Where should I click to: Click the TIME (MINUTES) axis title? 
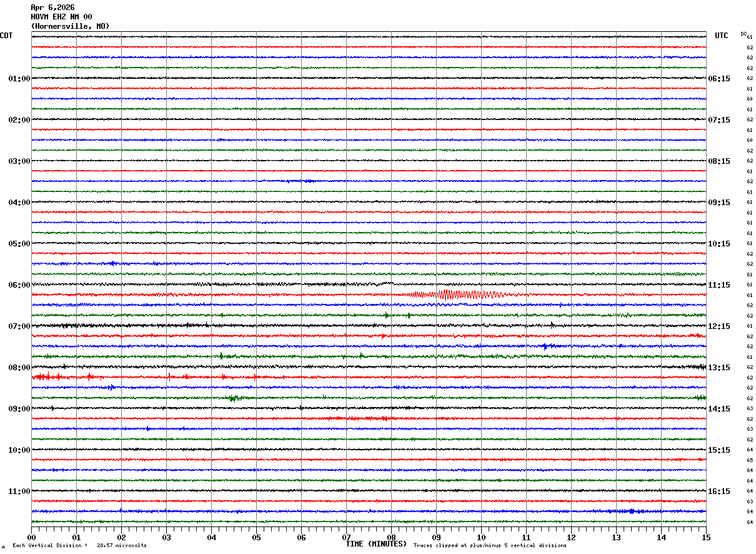coord(376,544)
